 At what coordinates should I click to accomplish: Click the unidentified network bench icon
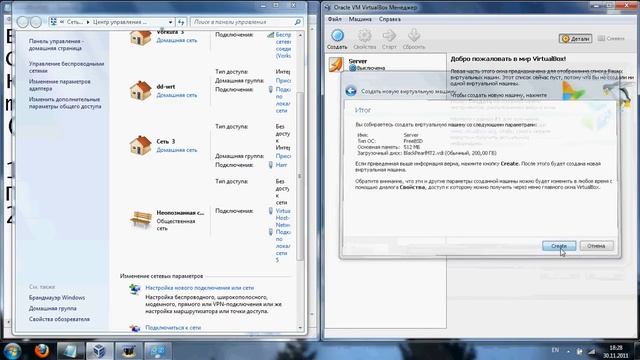pos(140,220)
